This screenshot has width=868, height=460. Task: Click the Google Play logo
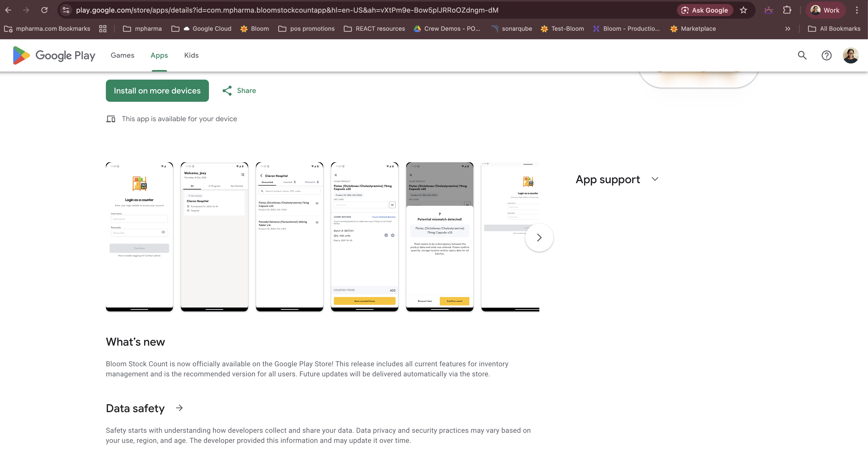click(53, 55)
